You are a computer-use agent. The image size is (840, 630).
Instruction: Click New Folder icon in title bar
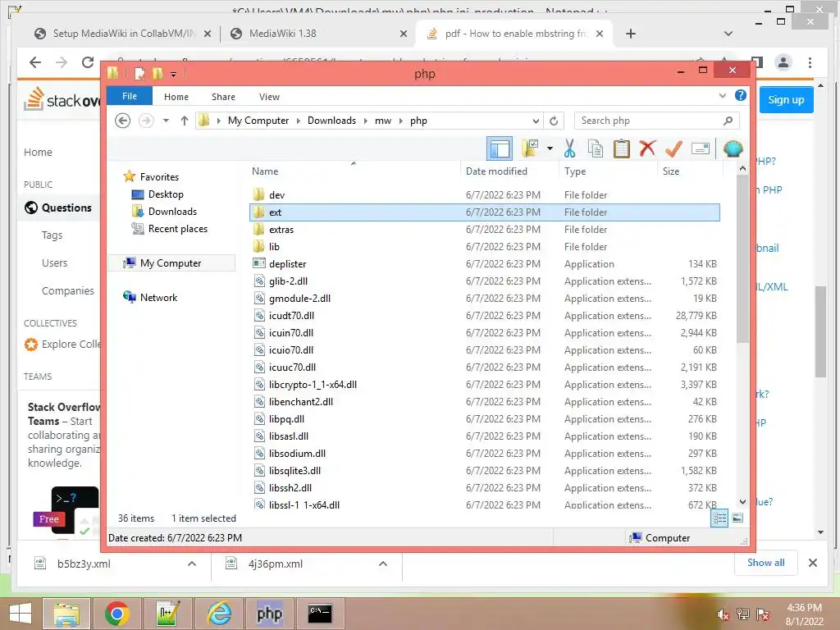click(x=157, y=73)
